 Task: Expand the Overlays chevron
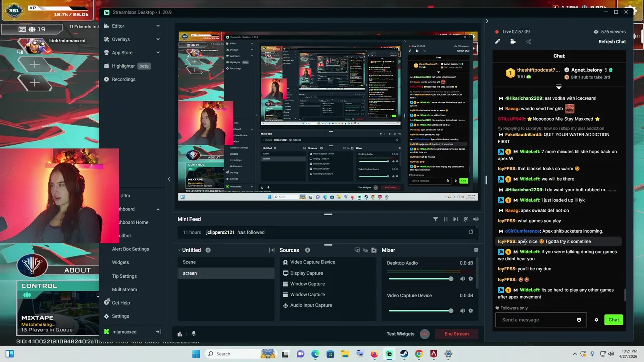click(158, 39)
